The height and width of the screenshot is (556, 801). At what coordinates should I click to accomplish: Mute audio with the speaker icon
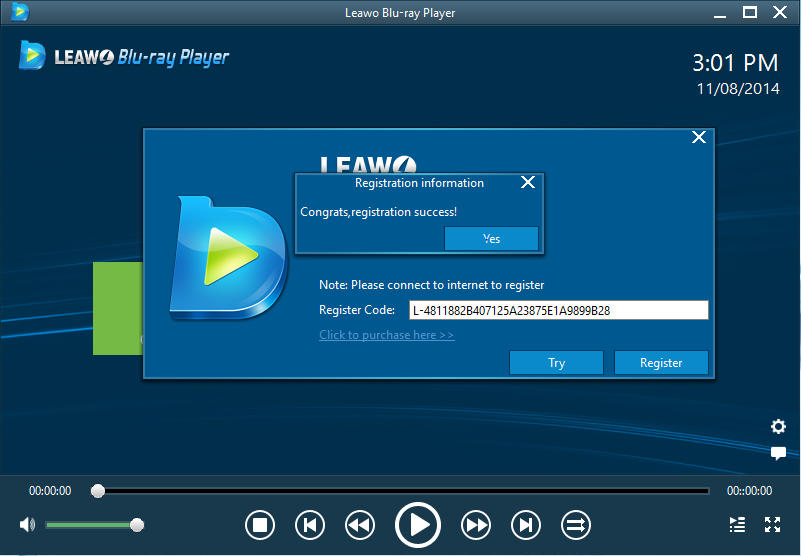pos(27,524)
